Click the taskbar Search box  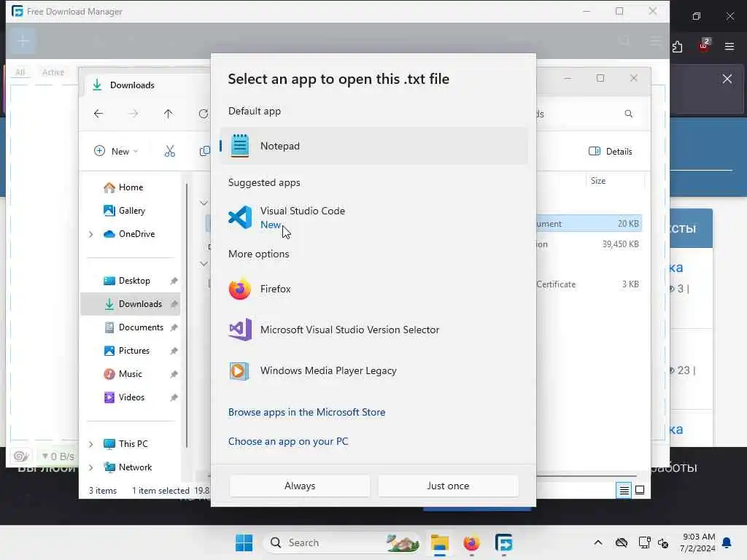tap(341, 542)
